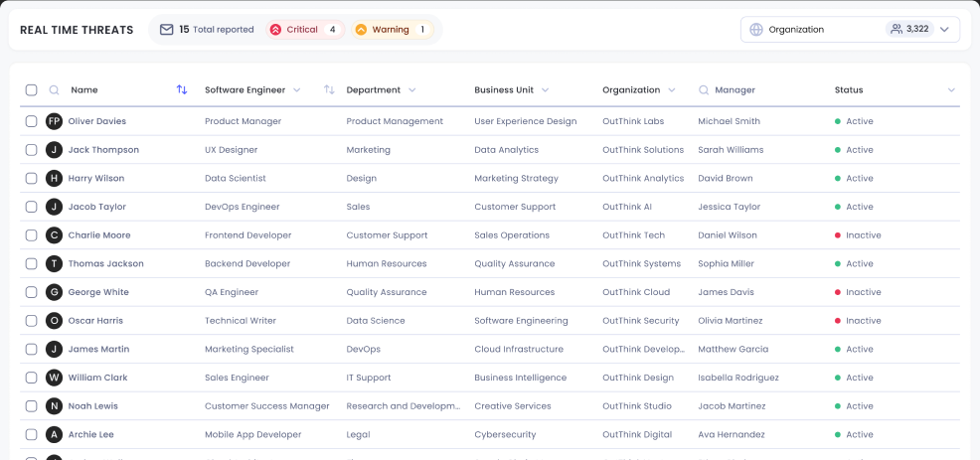Click George White's Inactive status
Image resolution: width=980 pixels, height=460 pixels.
pos(858,292)
